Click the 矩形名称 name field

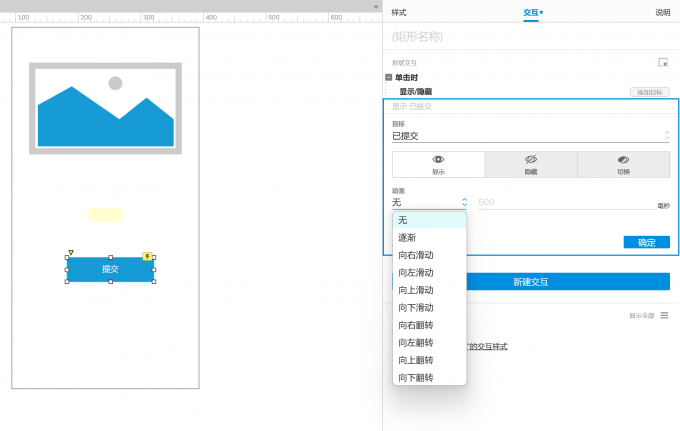[531, 37]
